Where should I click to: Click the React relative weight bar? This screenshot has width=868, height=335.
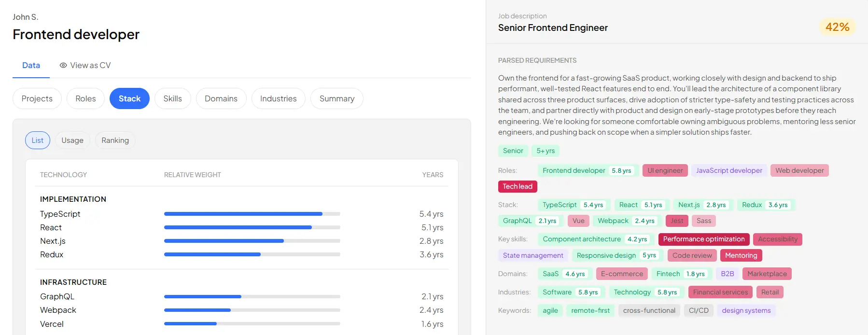252,227
